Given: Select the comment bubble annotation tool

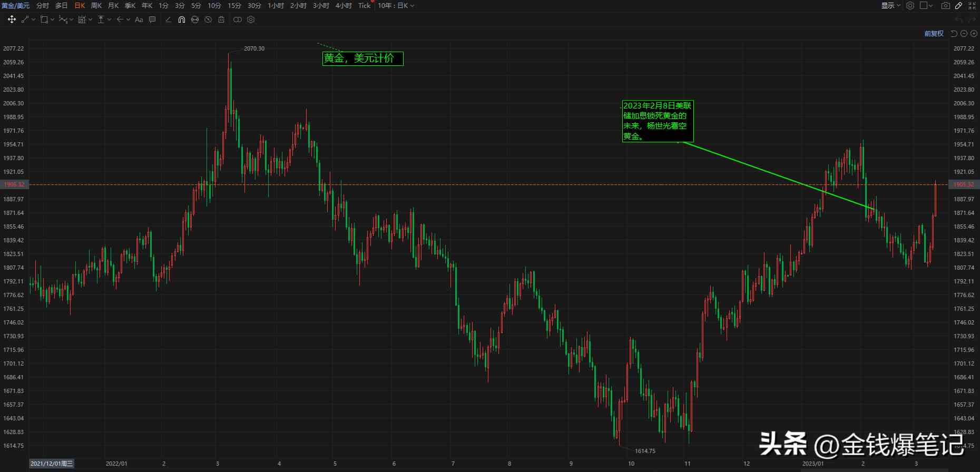Looking at the screenshot, I should [x=152, y=19].
